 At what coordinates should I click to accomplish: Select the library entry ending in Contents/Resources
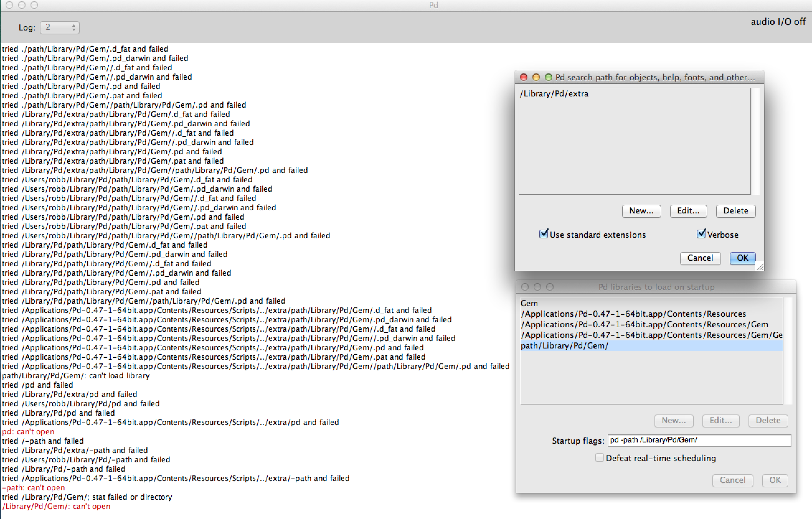click(x=651, y=314)
